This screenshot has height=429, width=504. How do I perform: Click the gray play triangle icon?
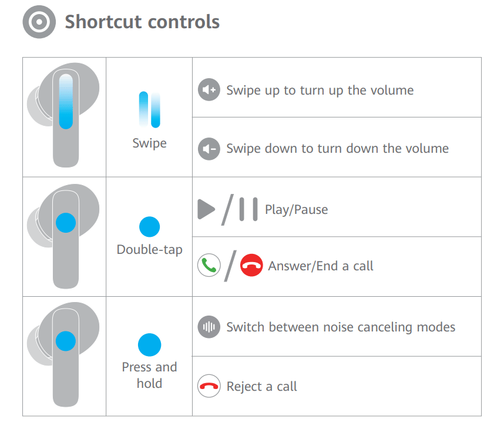[x=206, y=209]
